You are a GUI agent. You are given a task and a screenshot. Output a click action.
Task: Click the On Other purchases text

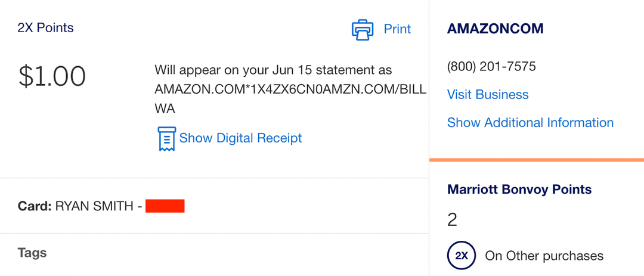[x=544, y=256]
